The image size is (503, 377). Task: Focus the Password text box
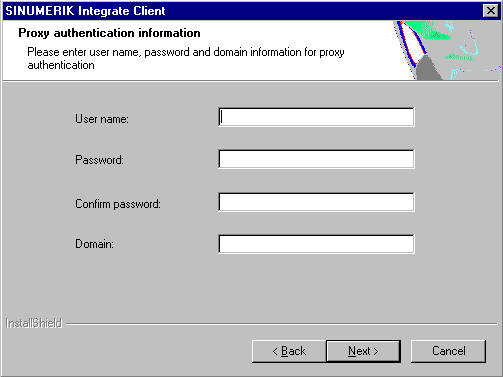[x=316, y=159]
